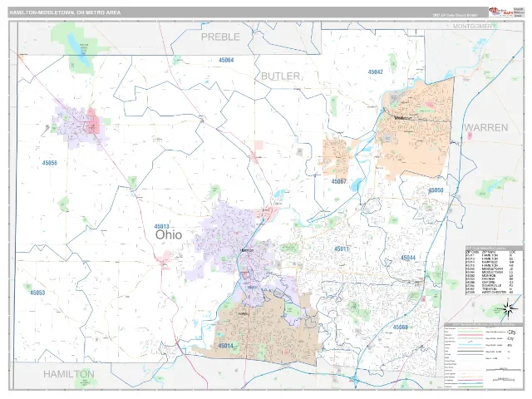Click the FAIRFIELD row in ZIP index table
Screen dimensions: 532x399
point(490,262)
